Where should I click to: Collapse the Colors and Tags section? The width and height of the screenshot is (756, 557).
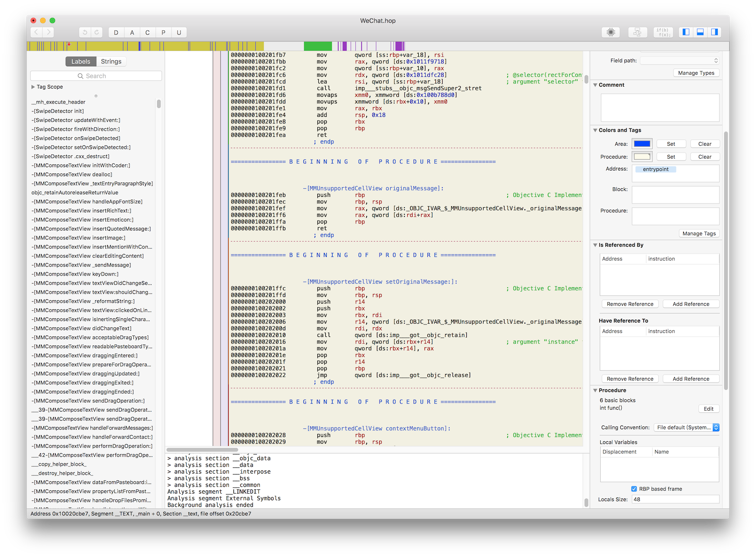tap(595, 130)
